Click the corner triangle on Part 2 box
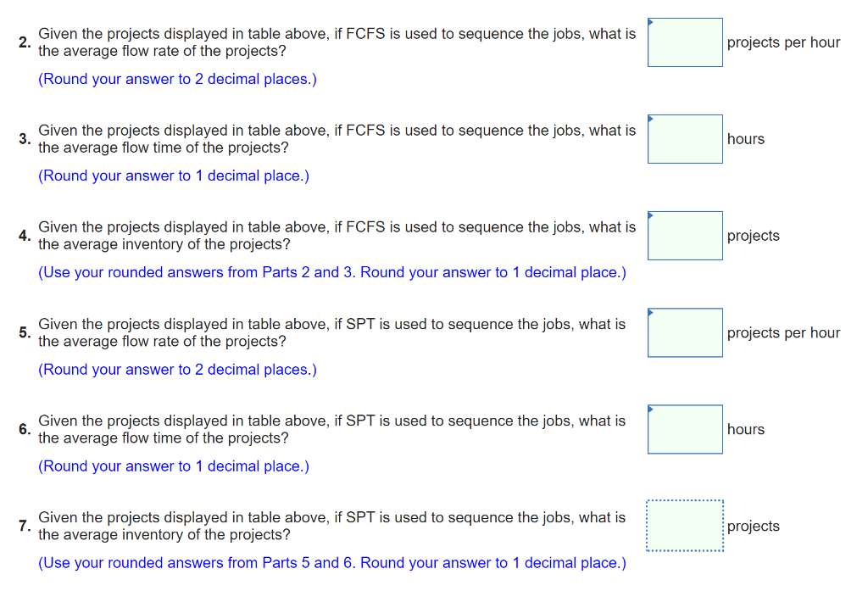The width and height of the screenshot is (868, 591). pos(651,23)
